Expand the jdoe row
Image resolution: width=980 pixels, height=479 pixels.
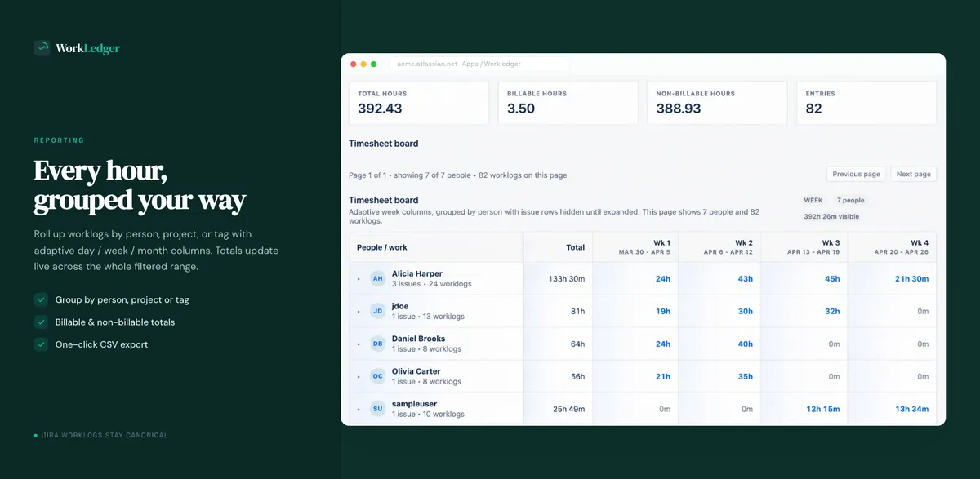pyautogui.click(x=359, y=312)
